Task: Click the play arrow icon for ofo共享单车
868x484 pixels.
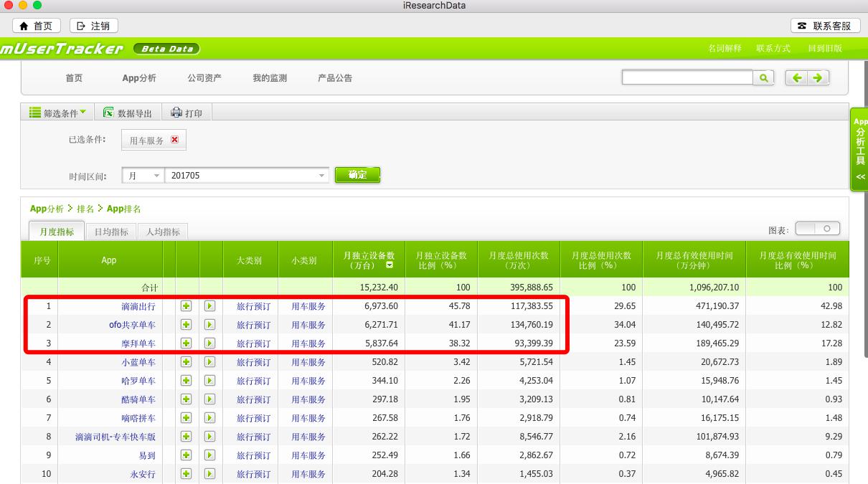Action: pos(210,325)
